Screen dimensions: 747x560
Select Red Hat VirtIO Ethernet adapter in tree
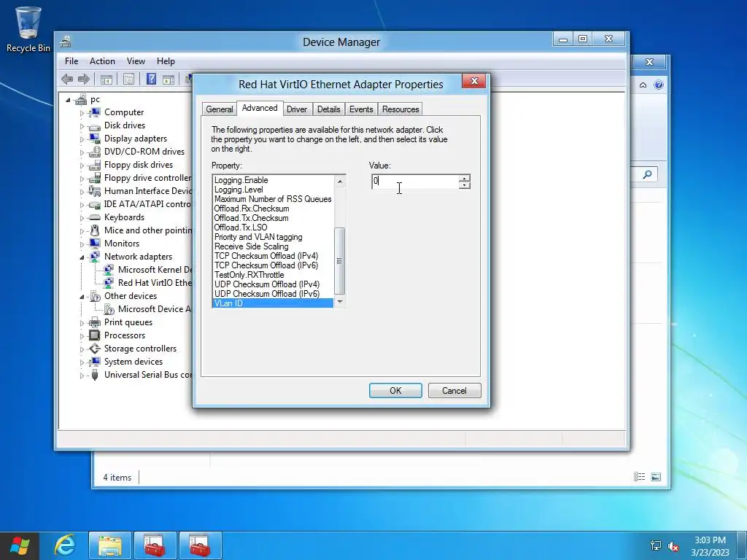pos(155,283)
